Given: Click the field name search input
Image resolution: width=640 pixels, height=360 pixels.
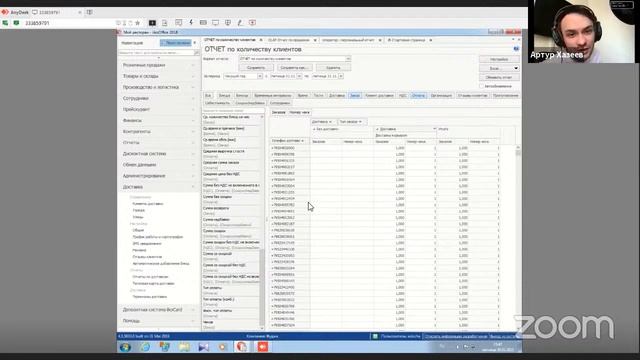Looking at the screenshot, I should 233,111.
